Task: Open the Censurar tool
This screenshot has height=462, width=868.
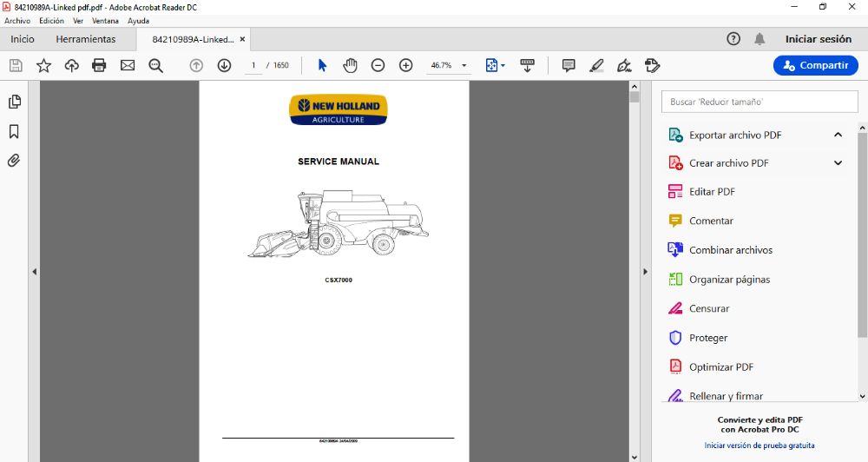Action: 709,308
